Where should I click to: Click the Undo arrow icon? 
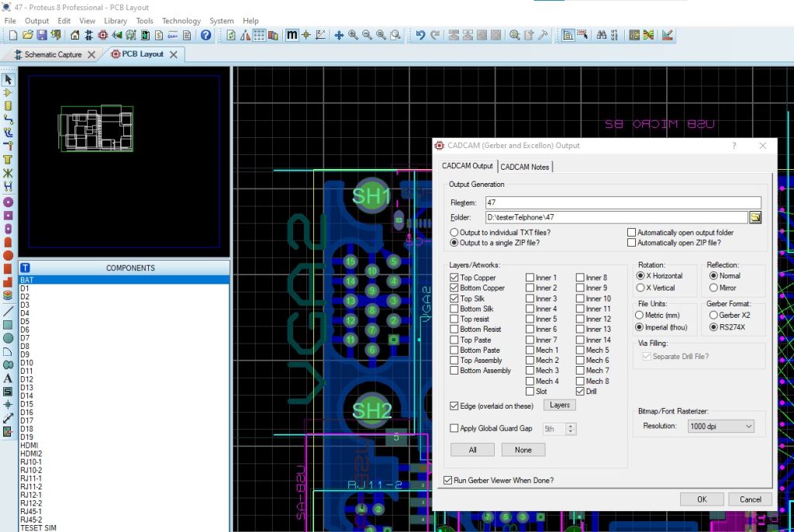(x=420, y=35)
